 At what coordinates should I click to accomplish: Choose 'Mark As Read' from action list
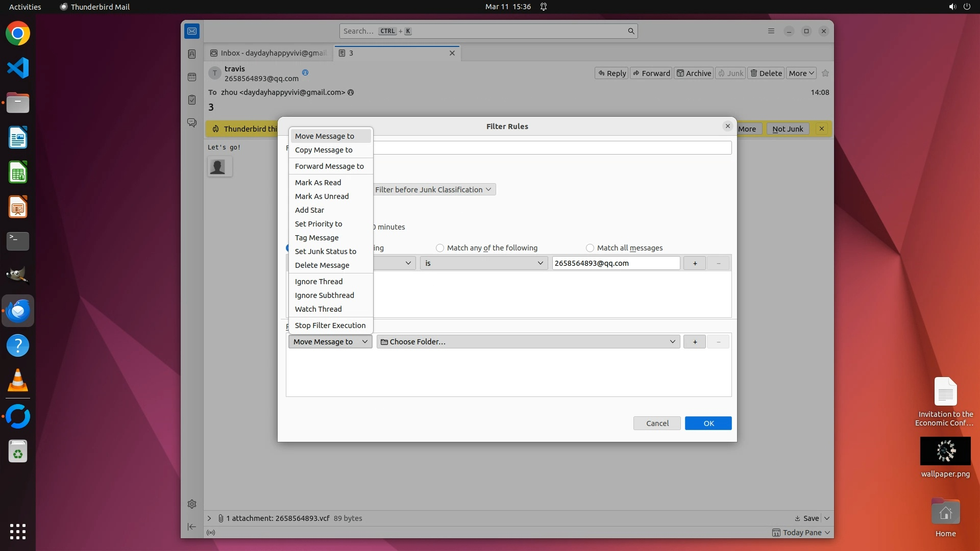point(318,183)
